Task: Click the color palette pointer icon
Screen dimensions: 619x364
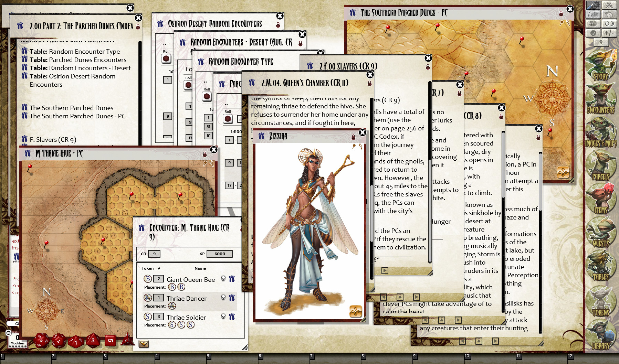Action: coord(593,23)
